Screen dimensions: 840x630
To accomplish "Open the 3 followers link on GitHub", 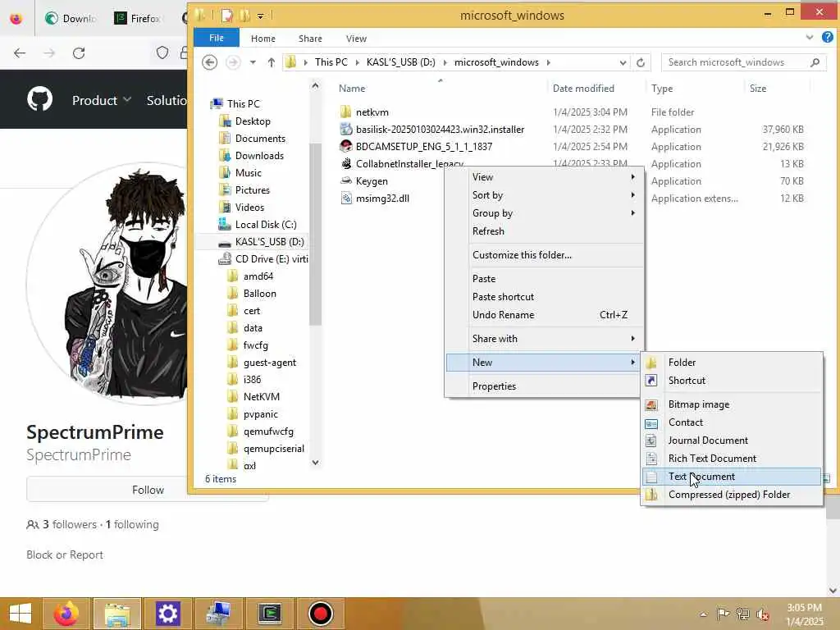I will (x=70, y=524).
